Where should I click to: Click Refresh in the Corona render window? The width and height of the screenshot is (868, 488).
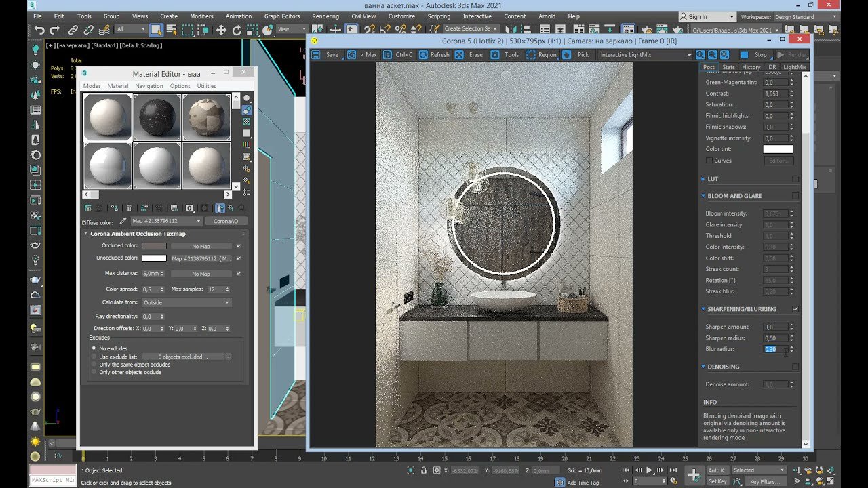pyautogui.click(x=433, y=55)
